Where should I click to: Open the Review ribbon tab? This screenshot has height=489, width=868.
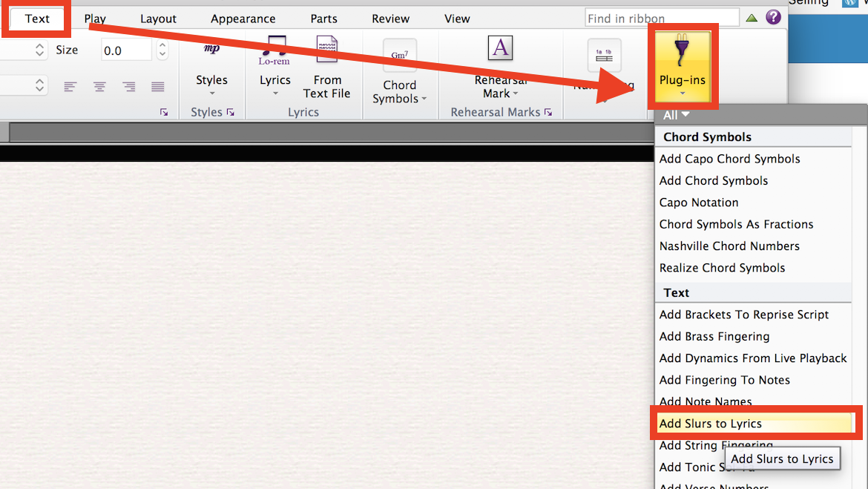click(x=390, y=18)
